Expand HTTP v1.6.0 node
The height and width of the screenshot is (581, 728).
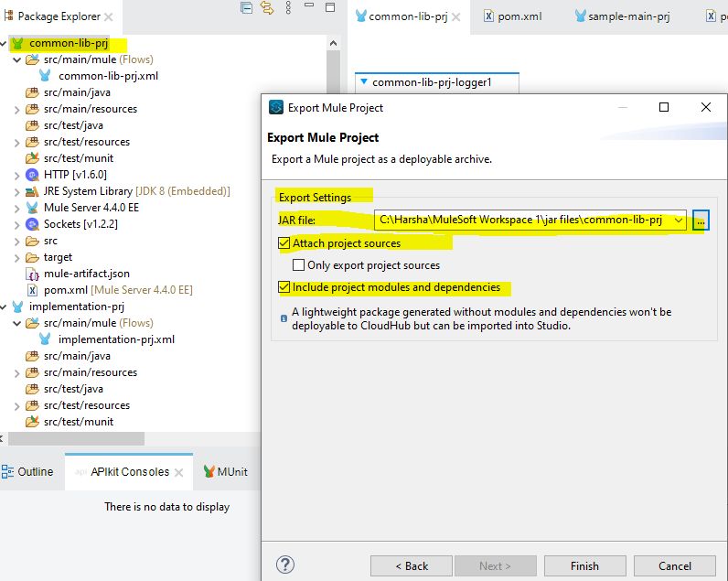pos(17,176)
